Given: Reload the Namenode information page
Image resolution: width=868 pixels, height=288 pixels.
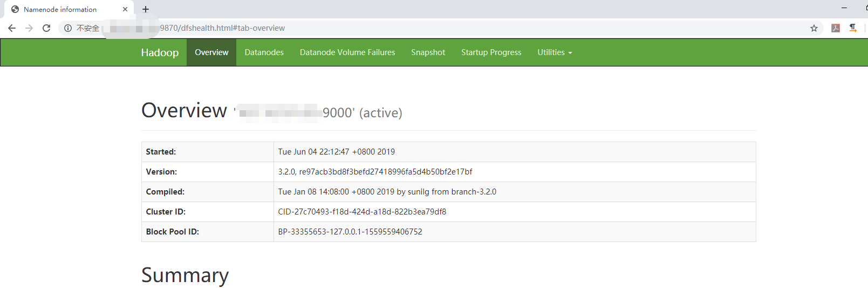Looking at the screenshot, I should 46,28.
